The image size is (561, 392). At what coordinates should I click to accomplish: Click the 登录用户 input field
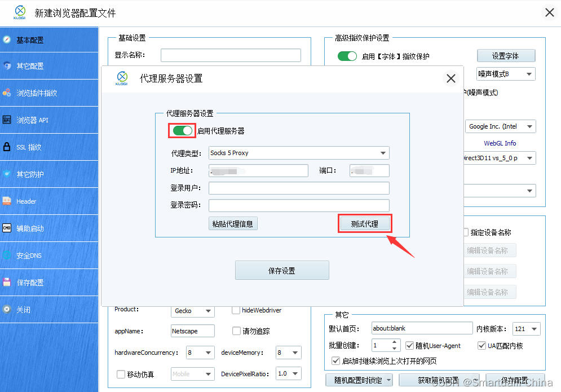tap(299, 187)
